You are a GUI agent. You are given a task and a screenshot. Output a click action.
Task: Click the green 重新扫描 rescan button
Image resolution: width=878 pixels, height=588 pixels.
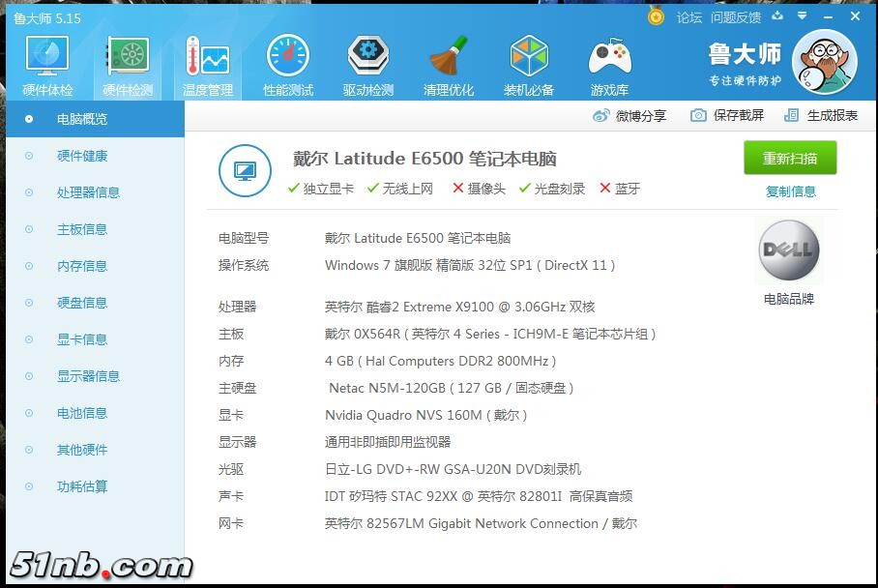click(x=790, y=159)
